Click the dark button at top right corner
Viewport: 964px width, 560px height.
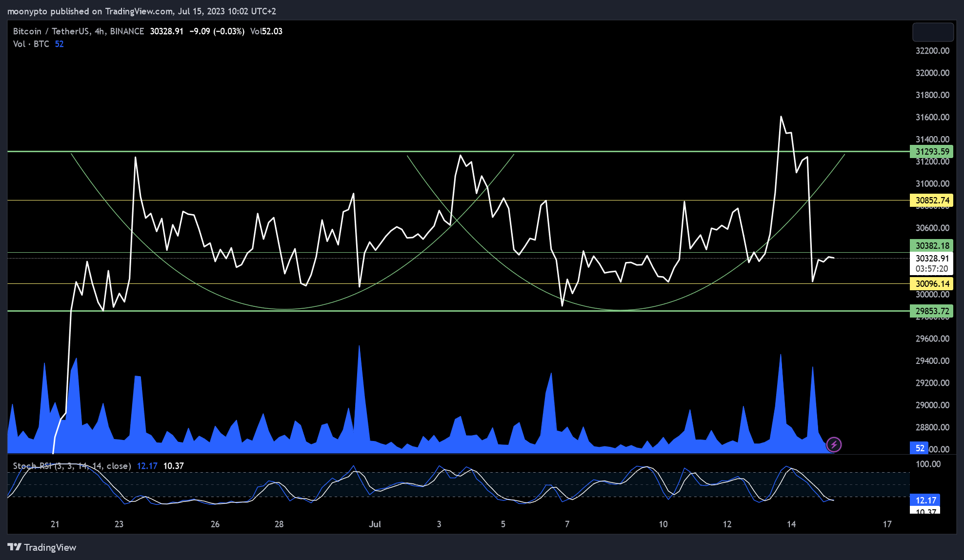(933, 32)
